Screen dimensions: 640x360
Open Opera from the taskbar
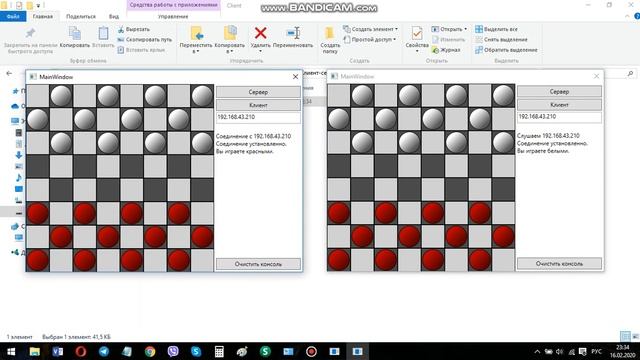click(81, 351)
